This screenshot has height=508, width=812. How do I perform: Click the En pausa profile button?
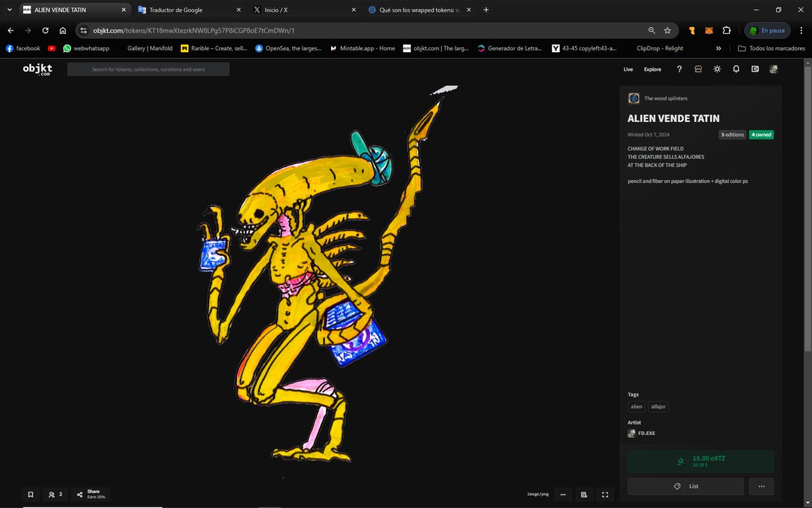tap(766, 30)
